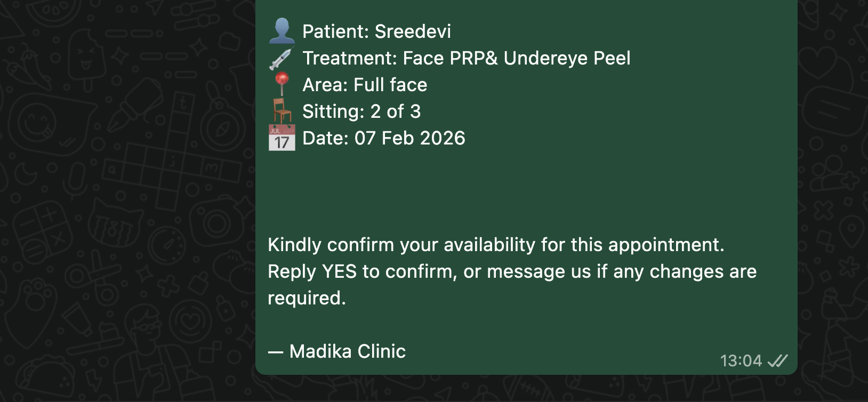The image size is (868, 402).
Task: Click the icon beside Treatment label
Action: click(x=282, y=58)
